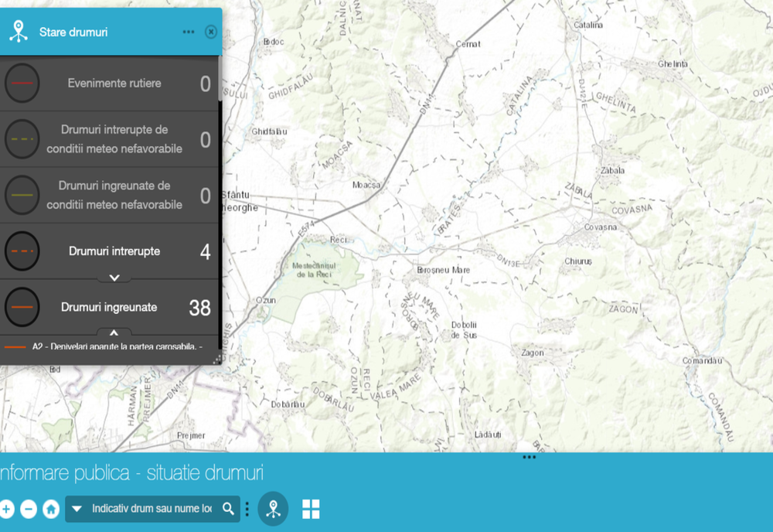Image resolution: width=773 pixels, height=532 pixels.
Task: Click zoom out on the map
Action: click(29, 509)
